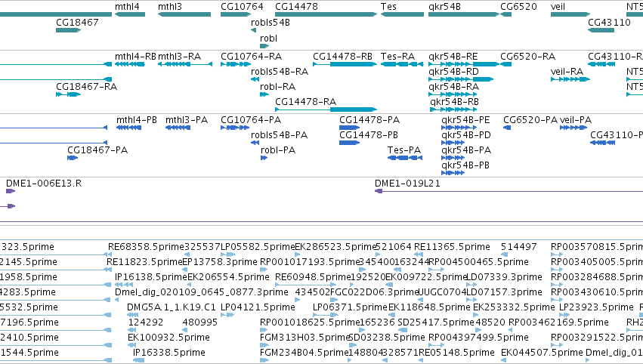Screen dimensions: 643x364
Task: Select the qkr54B-RE transcript label
Action: pos(453,57)
